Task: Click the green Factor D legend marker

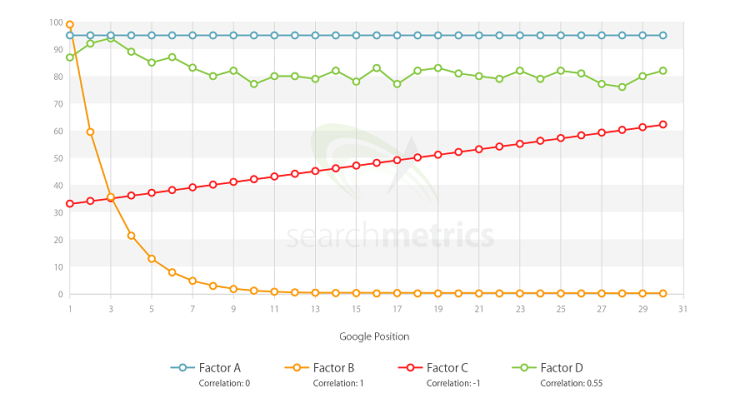Action: click(x=521, y=368)
